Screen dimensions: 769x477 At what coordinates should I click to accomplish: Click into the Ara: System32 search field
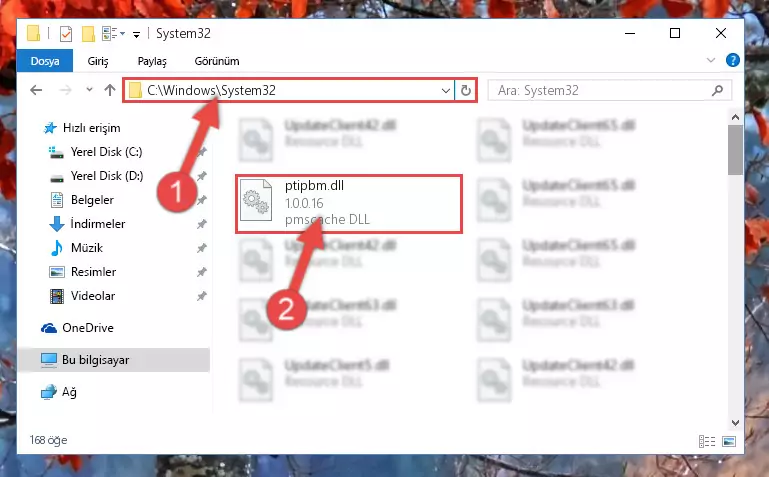[603, 90]
